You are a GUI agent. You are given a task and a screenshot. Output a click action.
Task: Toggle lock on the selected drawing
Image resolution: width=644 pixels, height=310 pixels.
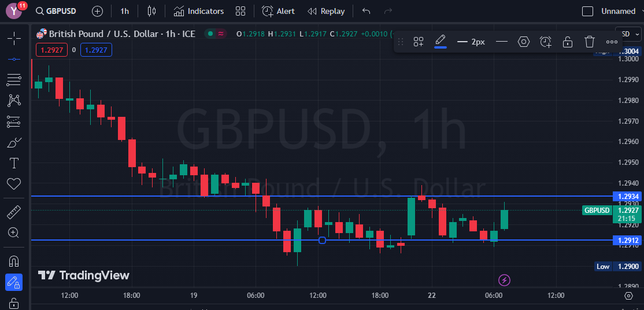568,42
